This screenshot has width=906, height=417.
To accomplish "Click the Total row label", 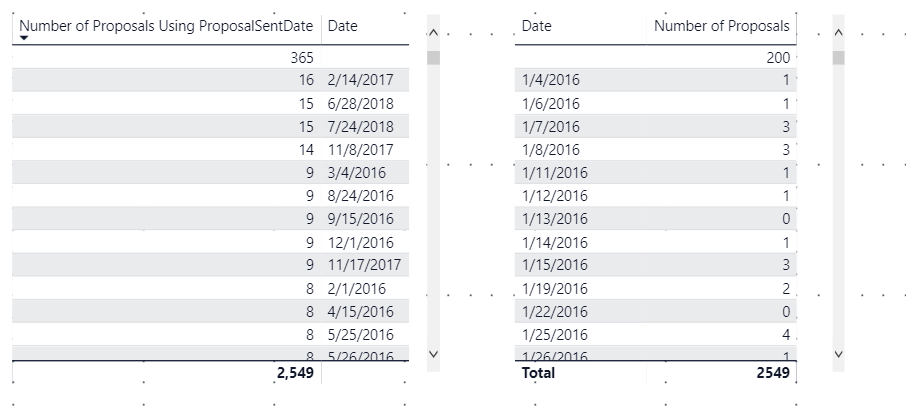I will click(538, 373).
